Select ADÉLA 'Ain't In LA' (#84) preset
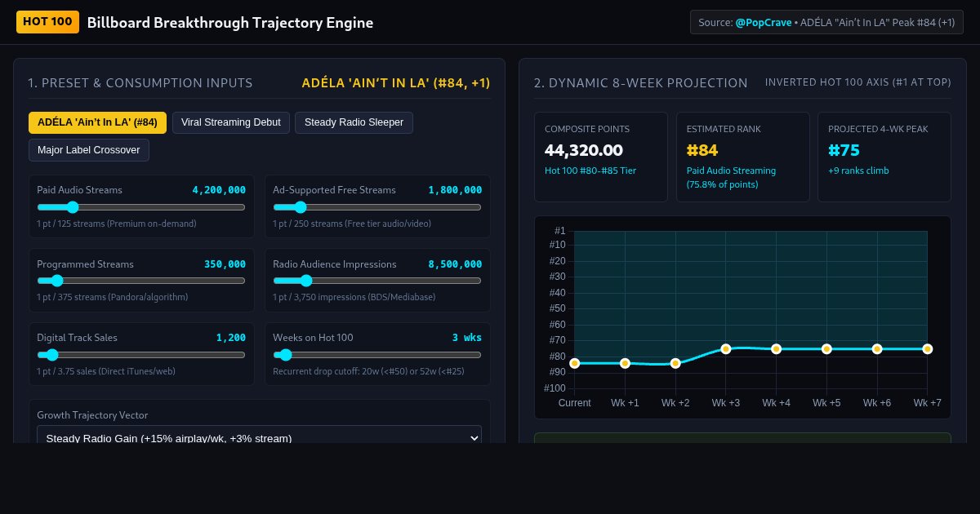This screenshot has height=514, width=980. [97, 122]
